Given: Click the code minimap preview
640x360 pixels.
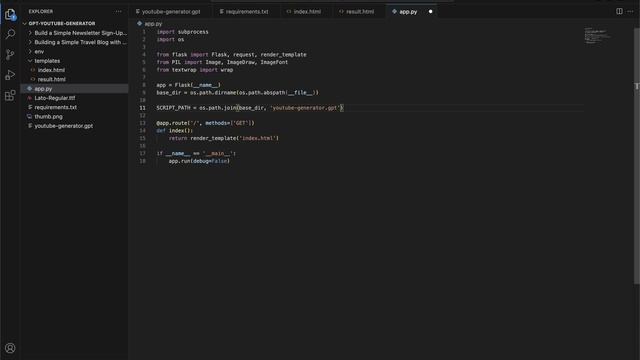Looking at the screenshot, I should 598,36.
